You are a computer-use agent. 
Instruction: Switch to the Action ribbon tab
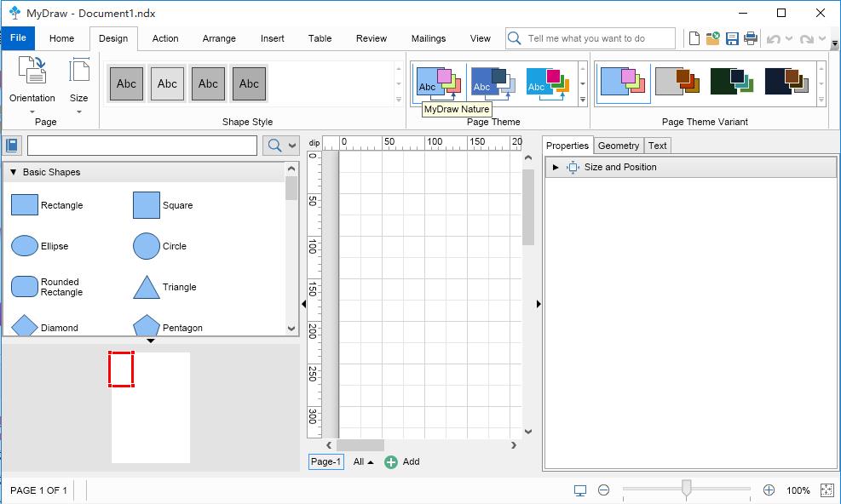point(165,38)
